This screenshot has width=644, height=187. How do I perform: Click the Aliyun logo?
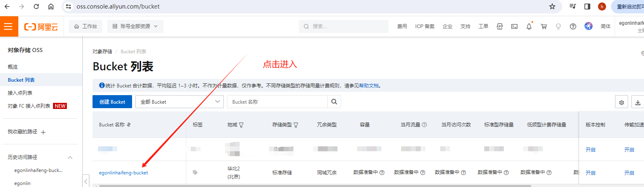[41, 27]
